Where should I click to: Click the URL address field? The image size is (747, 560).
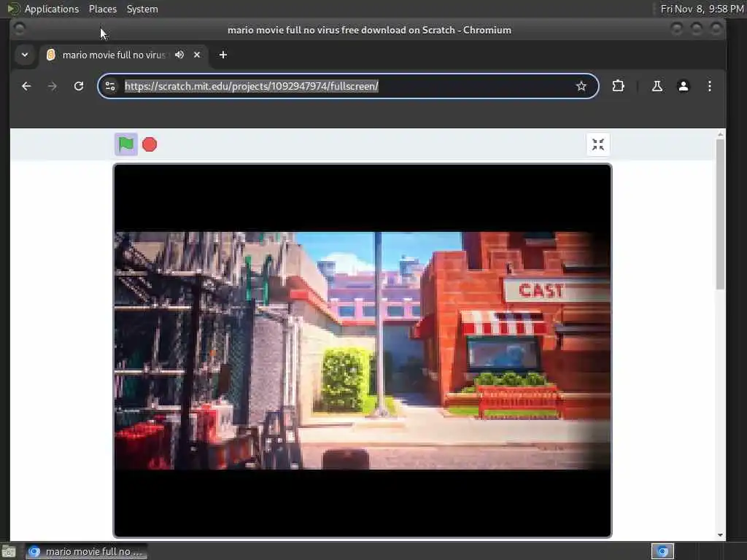(x=347, y=86)
